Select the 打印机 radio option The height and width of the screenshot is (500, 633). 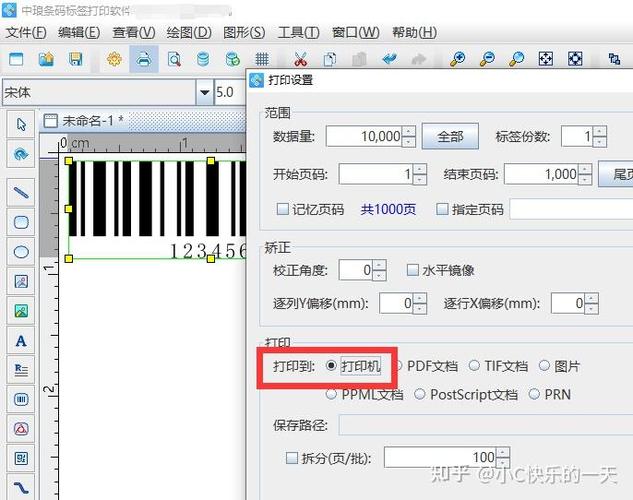(331, 366)
